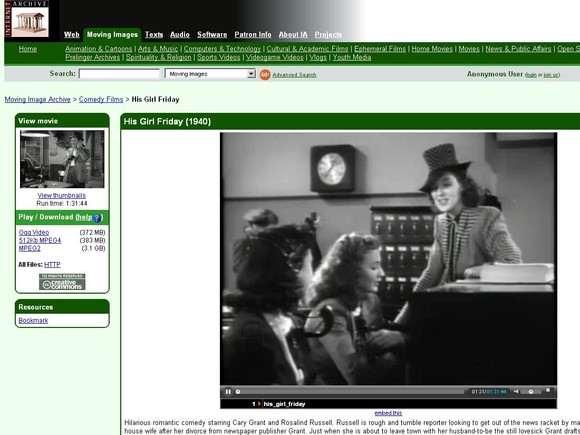Toggle fullscreen in the video player
The image size is (580, 435).
(x=548, y=391)
